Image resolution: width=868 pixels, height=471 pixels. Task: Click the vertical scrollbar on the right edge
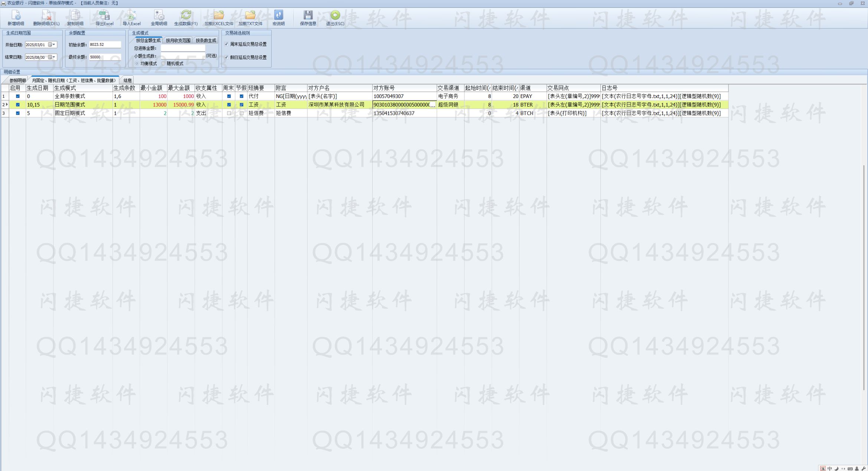tap(864, 277)
